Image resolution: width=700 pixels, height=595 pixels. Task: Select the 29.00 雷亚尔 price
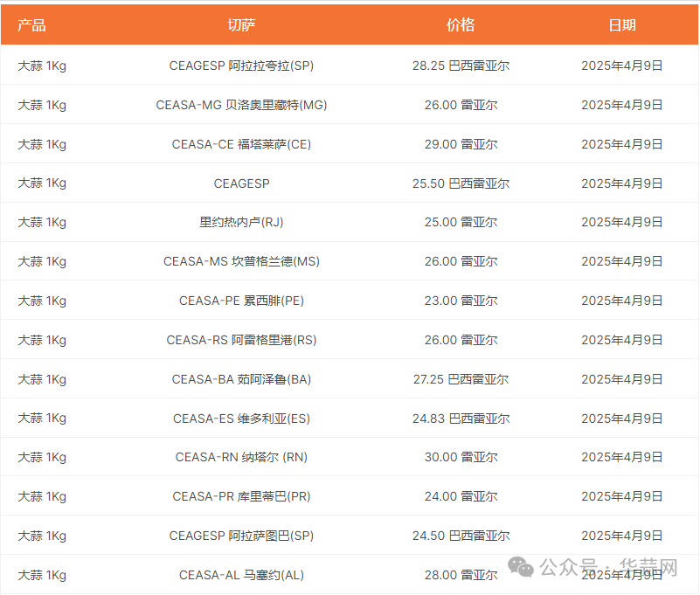pyautogui.click(x=461, y=144)
